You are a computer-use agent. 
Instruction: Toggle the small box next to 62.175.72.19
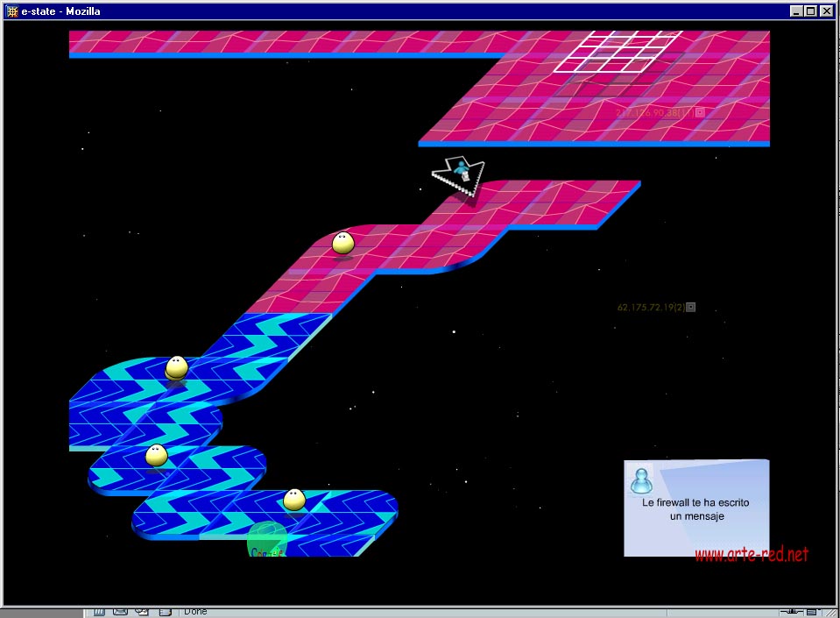pos(691,308)
